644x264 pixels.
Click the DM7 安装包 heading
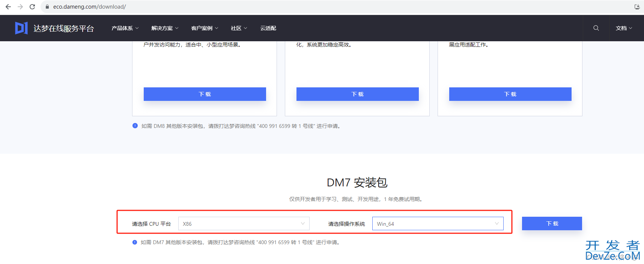[x=357, y=183]
